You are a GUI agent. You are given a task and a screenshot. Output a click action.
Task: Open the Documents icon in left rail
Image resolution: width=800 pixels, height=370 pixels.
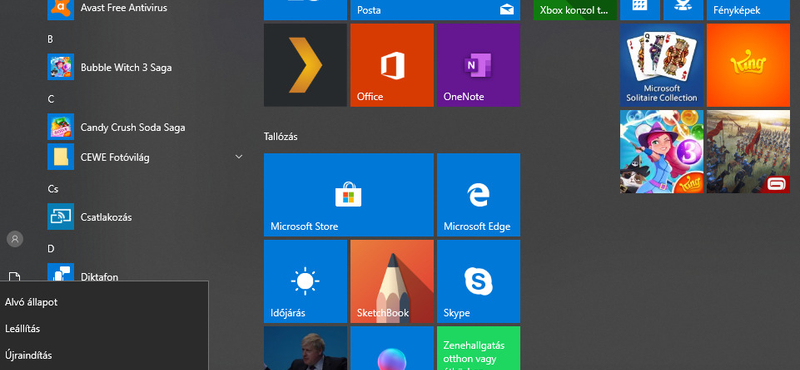pos(15,276)
